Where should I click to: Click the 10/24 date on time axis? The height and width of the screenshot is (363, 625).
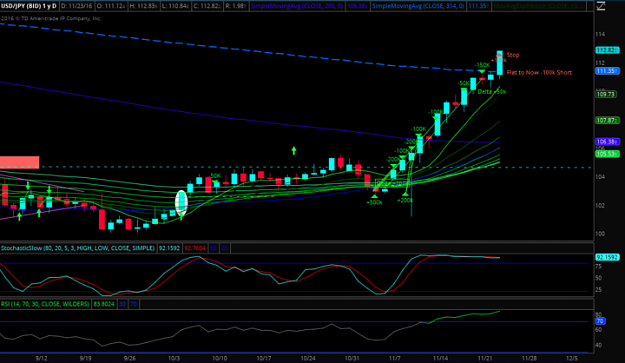click(308, 358)
